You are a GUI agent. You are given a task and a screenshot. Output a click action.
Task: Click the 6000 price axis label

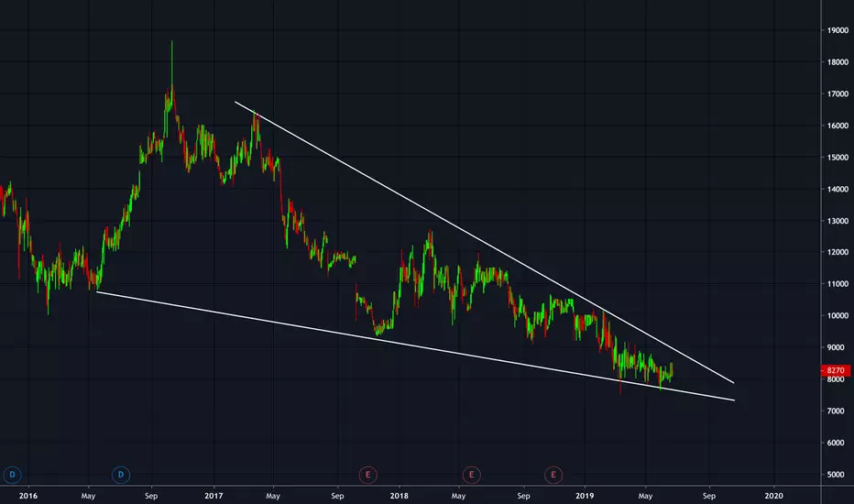838,443
